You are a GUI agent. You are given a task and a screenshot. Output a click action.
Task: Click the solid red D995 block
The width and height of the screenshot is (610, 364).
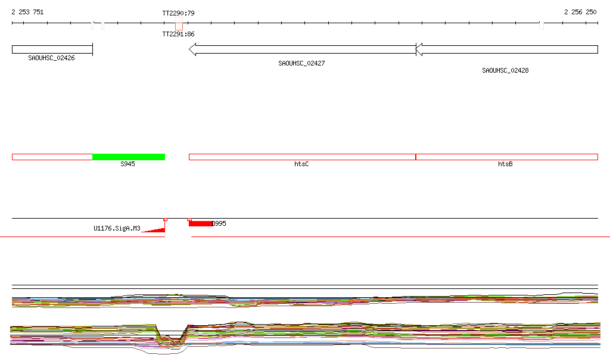[200, 223]
